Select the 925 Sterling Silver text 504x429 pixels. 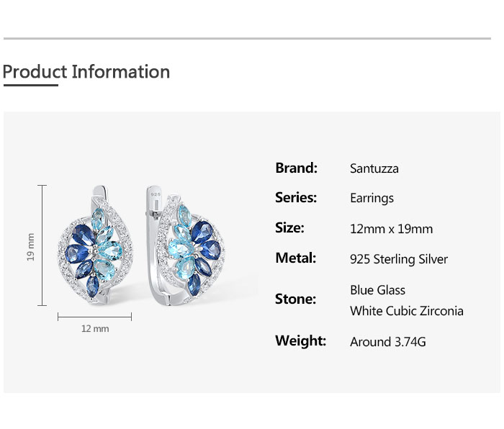click(x=399, y=259)
